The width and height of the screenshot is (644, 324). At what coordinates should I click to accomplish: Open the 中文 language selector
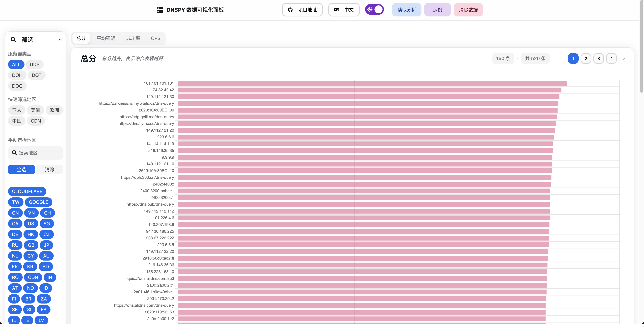(344, 10)
